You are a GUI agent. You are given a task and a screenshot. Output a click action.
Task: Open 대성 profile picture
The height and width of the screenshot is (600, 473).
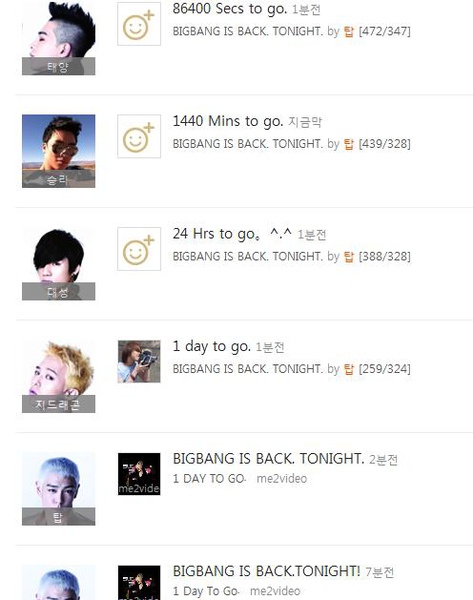59,264
